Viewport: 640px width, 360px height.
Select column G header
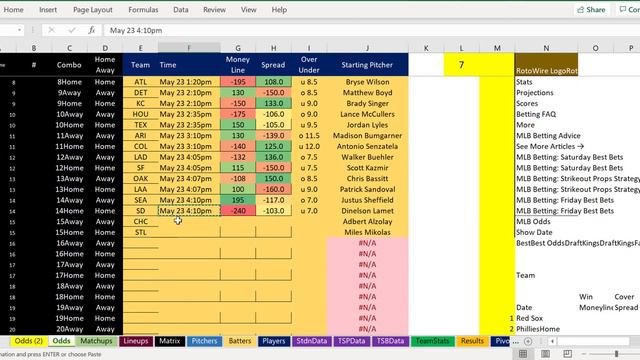click(238, 48)
